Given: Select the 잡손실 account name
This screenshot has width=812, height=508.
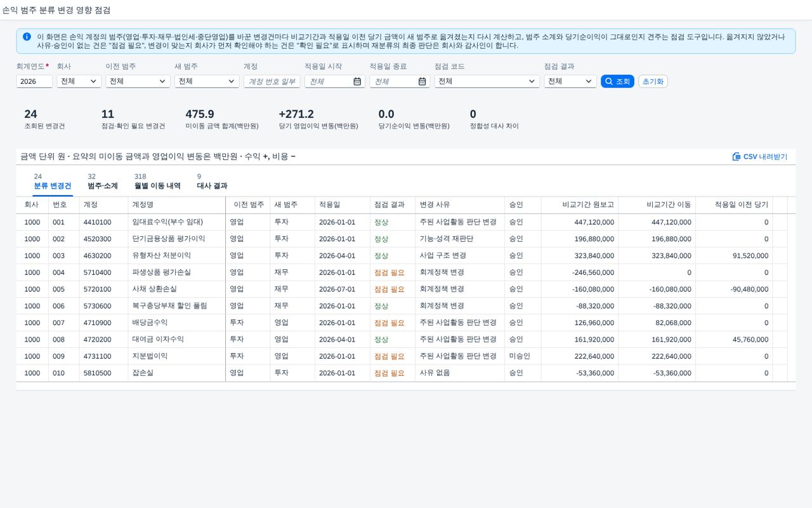Looking at the screenshot, I should [143, 373].
